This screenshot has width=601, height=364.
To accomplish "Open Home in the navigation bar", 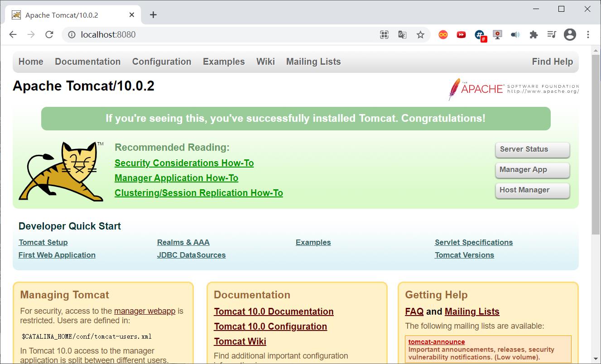I will coord(31,62).
